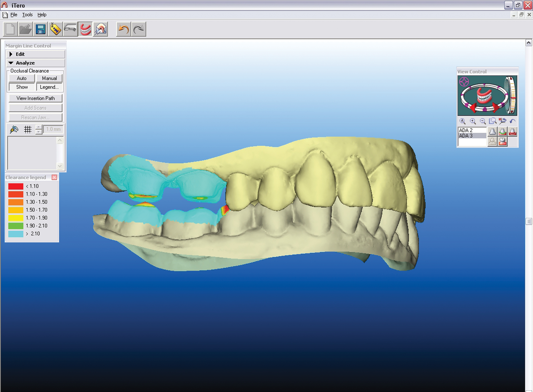
Task: Click the Legend... button
Action: (49, 87)
